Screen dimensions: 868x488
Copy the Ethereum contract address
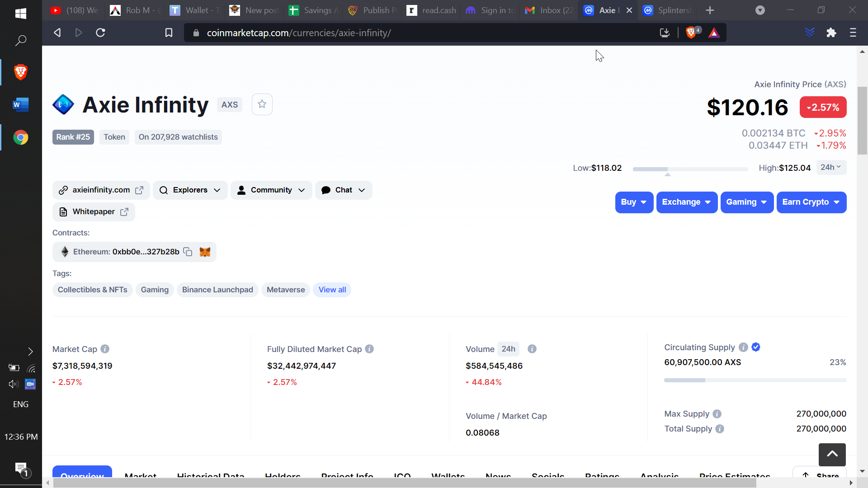tap(188, 252)
